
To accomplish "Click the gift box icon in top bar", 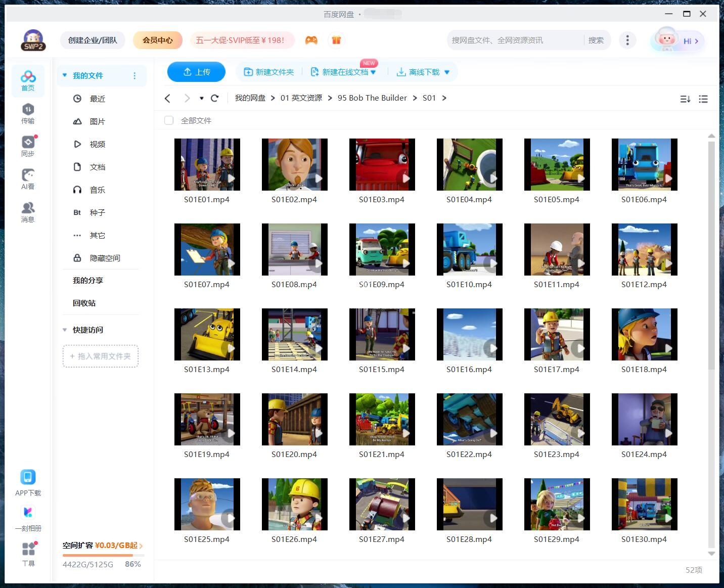I will (x=336, y=40).
